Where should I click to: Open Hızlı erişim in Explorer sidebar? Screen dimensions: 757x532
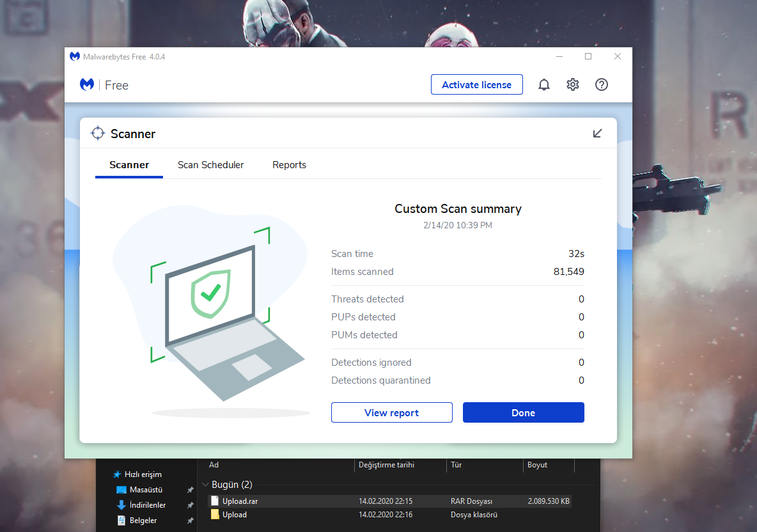coord(143,474)
